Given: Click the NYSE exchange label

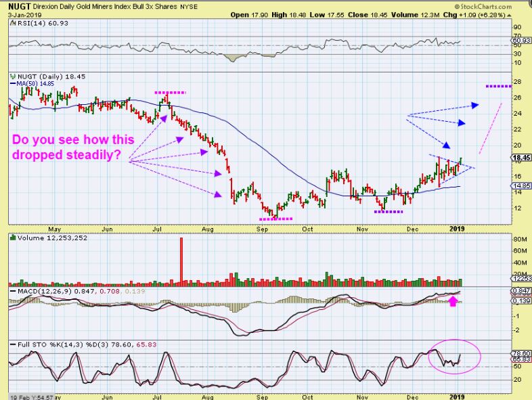Looking at the screenshot, I should pos(189,7).
